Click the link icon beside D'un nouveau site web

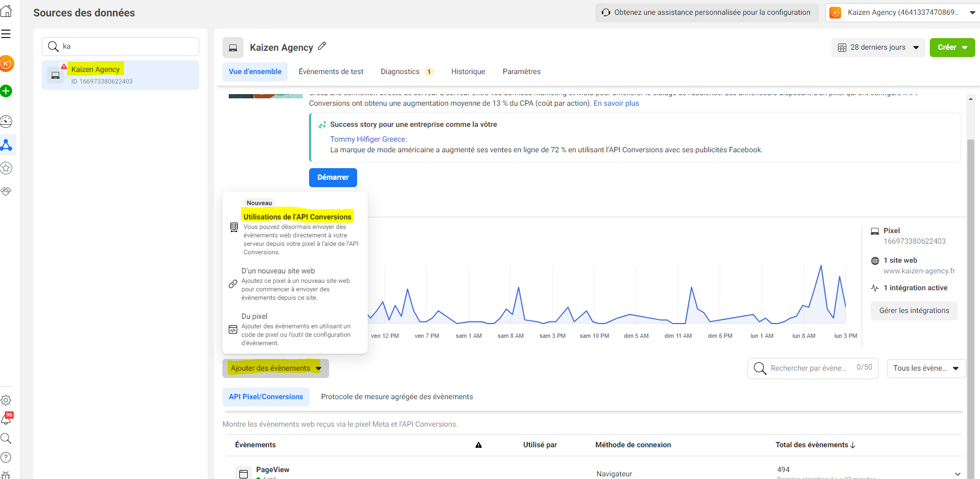233,284
